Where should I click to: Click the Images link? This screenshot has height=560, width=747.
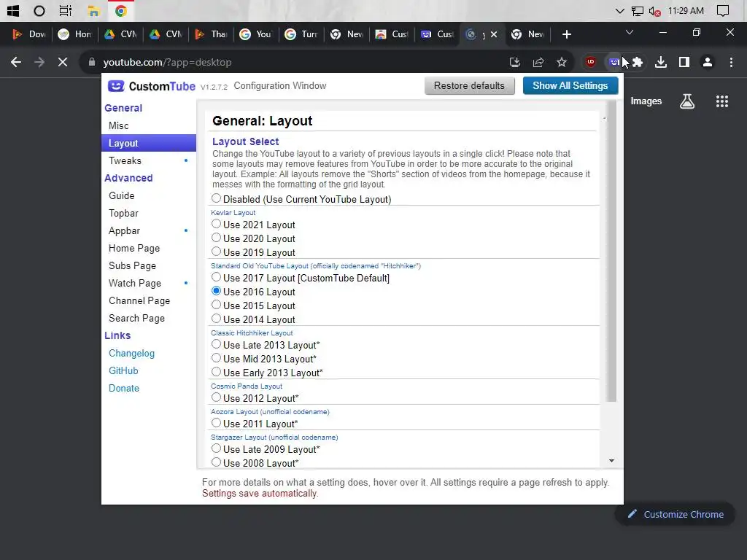tap(646, 101)
